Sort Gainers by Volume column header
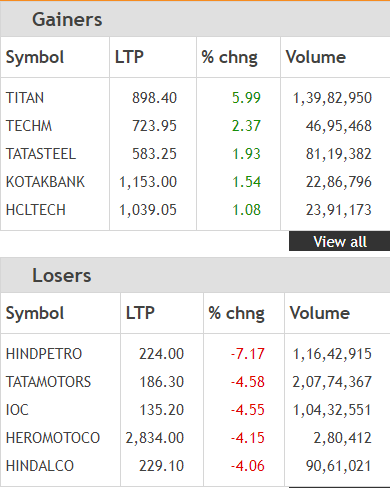The image size is (390, 488). (x=316, y=57)
